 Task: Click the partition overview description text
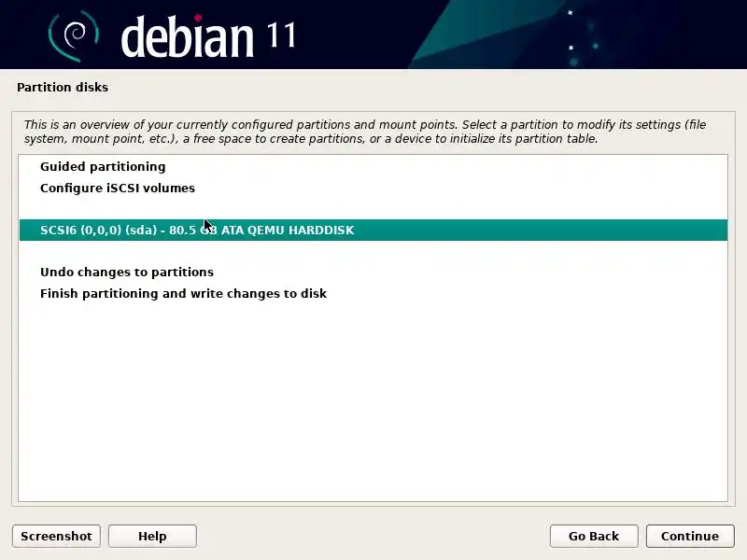(x=365, y=132)
